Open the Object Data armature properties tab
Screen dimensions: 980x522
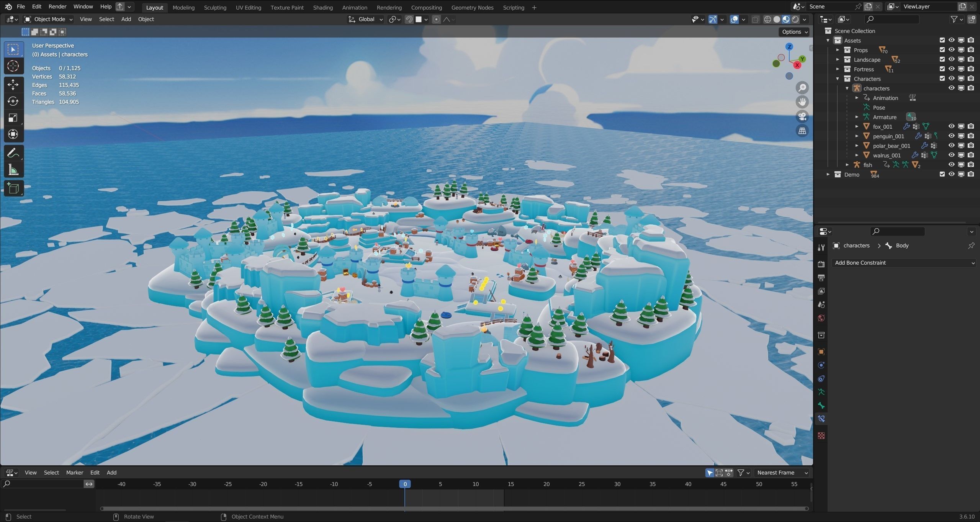[821, 392]
